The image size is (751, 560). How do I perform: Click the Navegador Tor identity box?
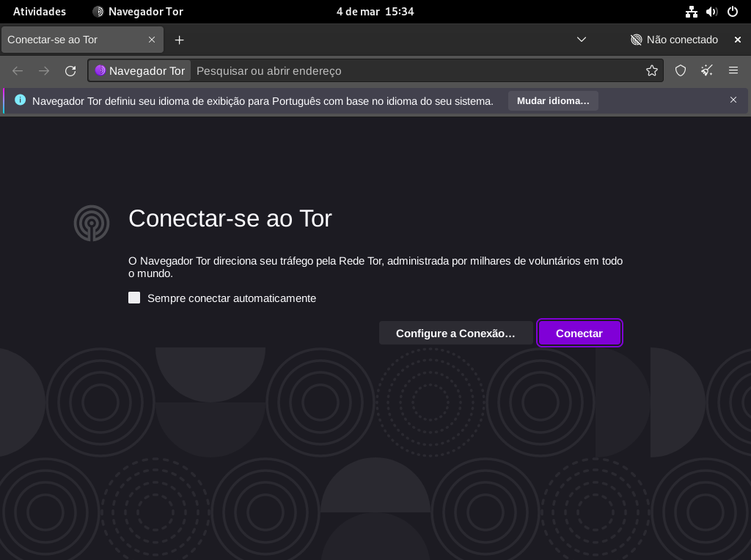coord(140,71)
